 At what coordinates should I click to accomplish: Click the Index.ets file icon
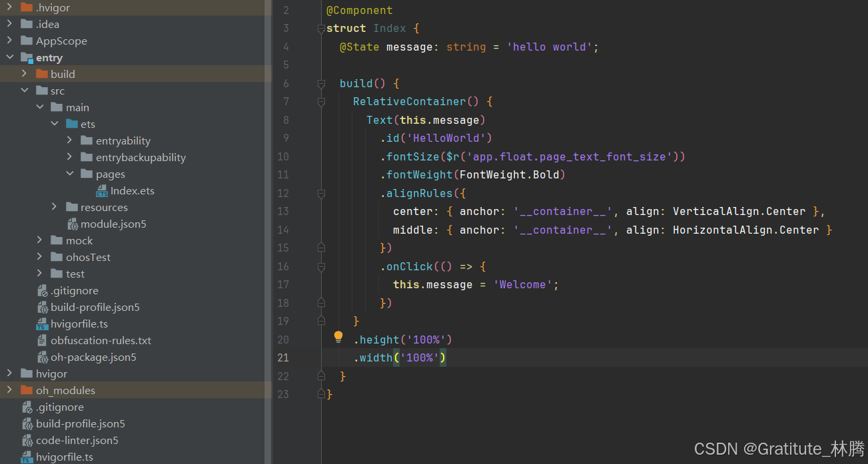pos(102,191)
